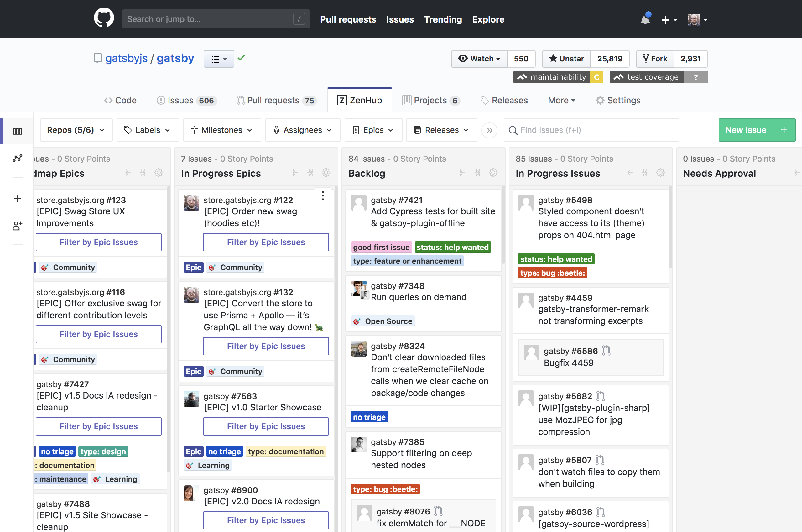Open three-dot menu on issue #122 card

323,196
